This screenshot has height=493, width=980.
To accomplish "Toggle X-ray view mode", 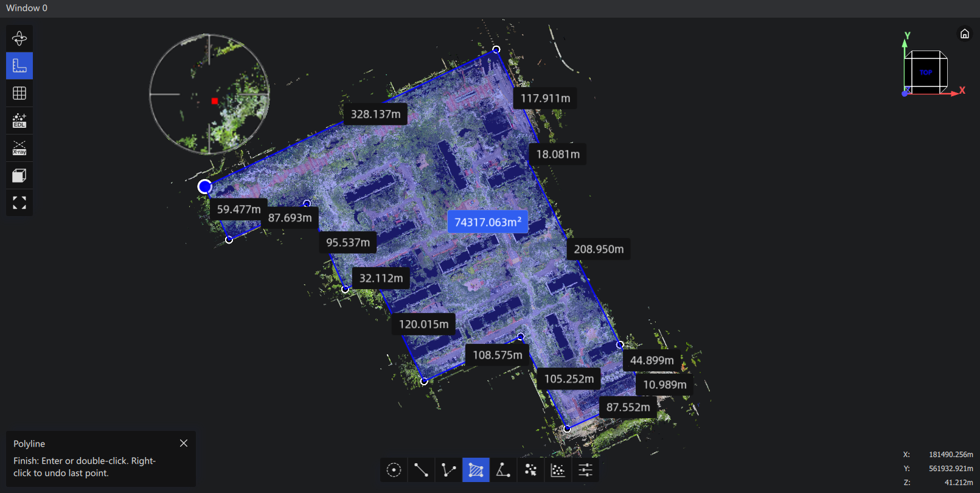I will point(19,148).
